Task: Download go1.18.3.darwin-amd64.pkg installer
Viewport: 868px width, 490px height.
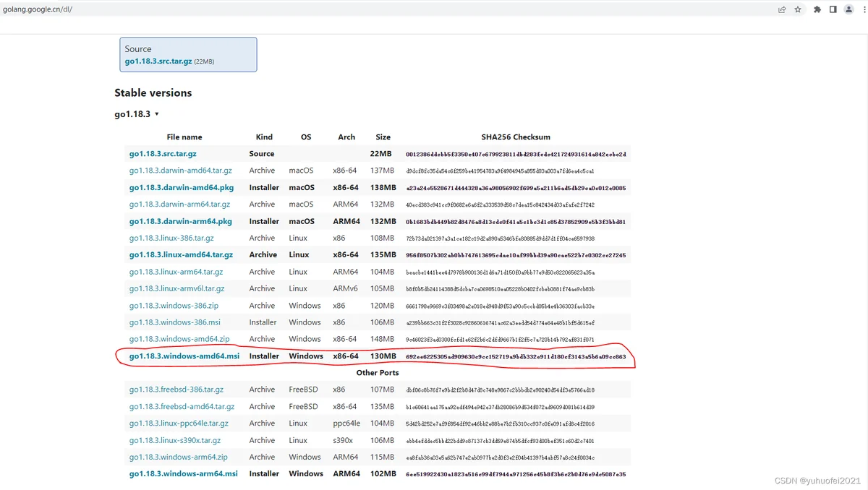Action: pyautogui.click(x=182, y=187)
